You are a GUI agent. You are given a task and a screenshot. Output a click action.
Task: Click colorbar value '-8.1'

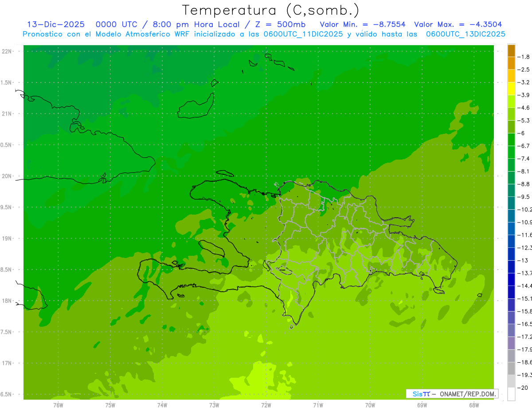[524, 171]
